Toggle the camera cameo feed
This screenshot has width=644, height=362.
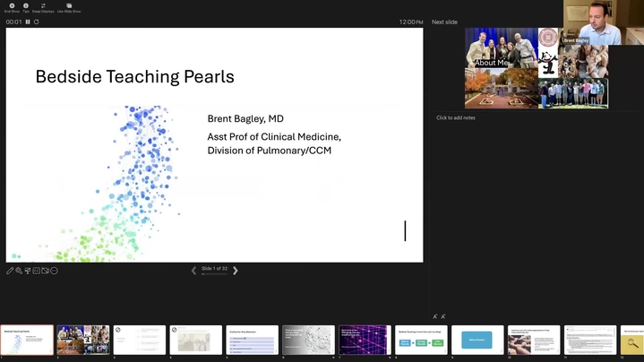pyautogui.click(x=46, y=271)
